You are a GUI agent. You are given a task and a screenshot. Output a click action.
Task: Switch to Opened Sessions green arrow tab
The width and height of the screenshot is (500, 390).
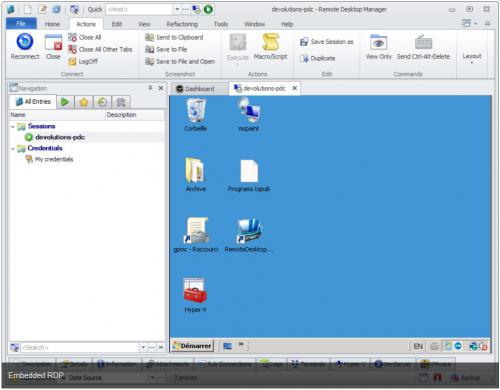[65, 102]
